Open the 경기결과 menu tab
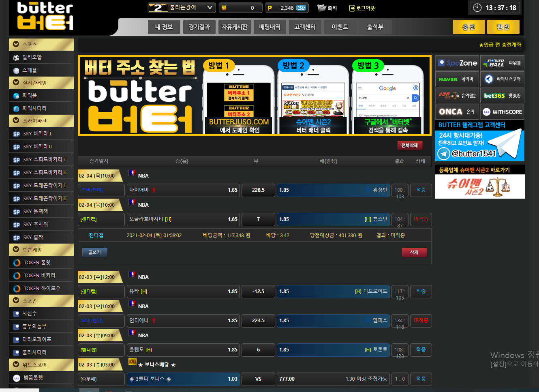539x392 pixels. [199, 27]
